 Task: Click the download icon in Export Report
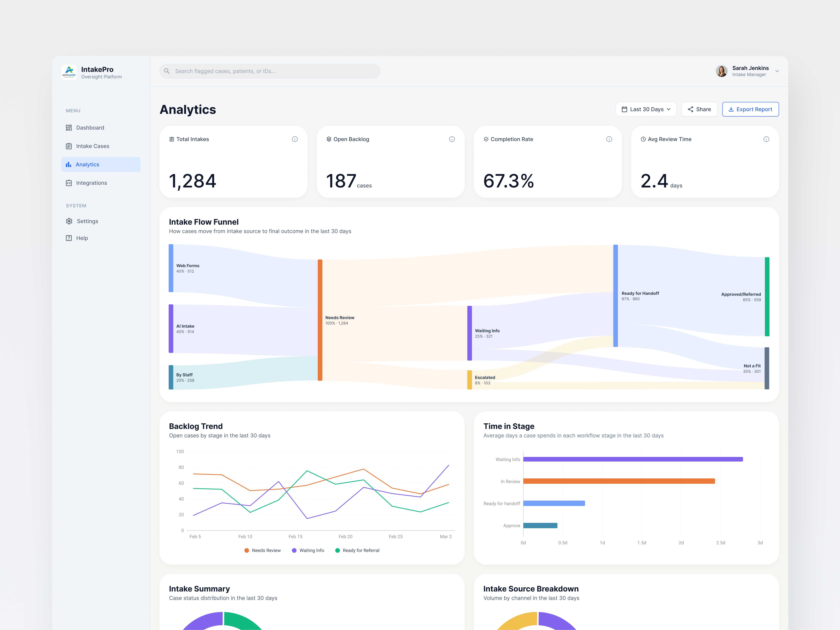(731, 109)
